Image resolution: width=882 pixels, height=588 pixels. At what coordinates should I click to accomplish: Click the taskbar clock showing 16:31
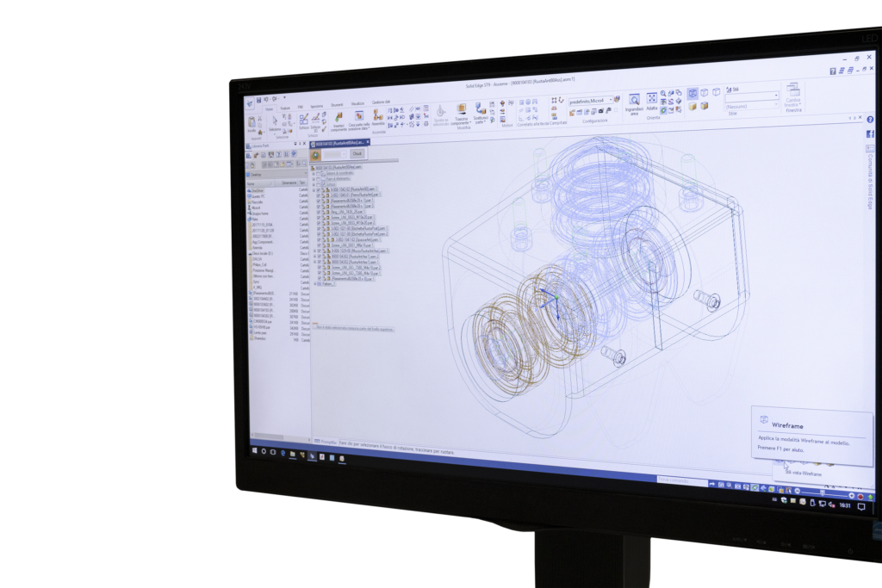point(845,505)
